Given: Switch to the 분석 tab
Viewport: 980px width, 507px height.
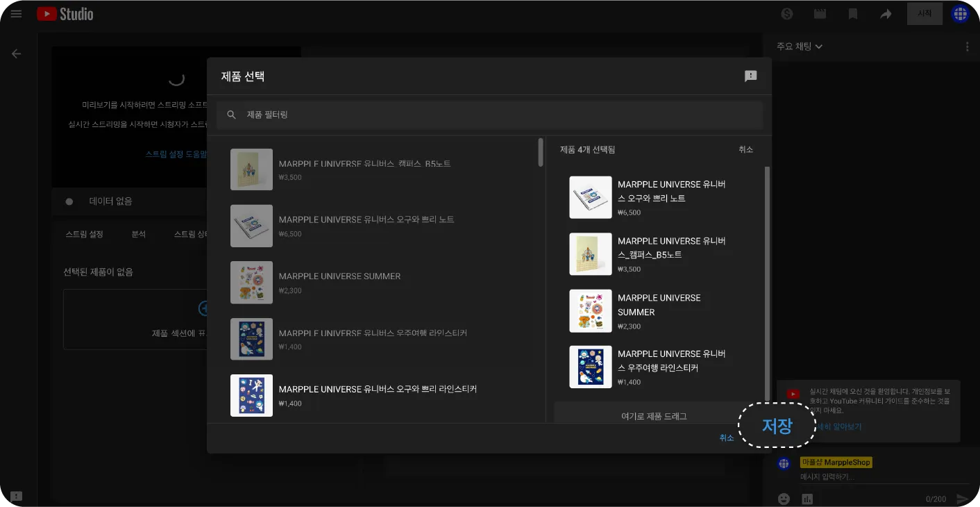Looking at the screenshot, I should 139,234.
